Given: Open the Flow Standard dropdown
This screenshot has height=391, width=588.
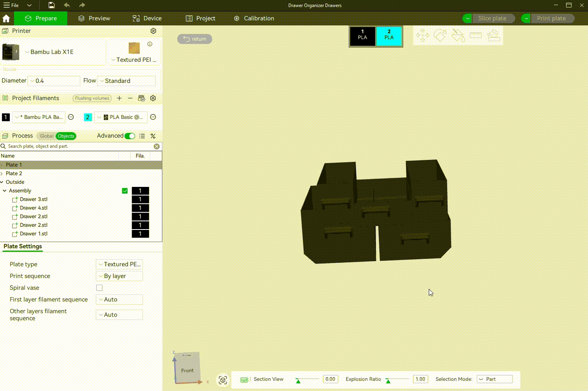Looking at the screenshot, I should [x=126, y=81].
